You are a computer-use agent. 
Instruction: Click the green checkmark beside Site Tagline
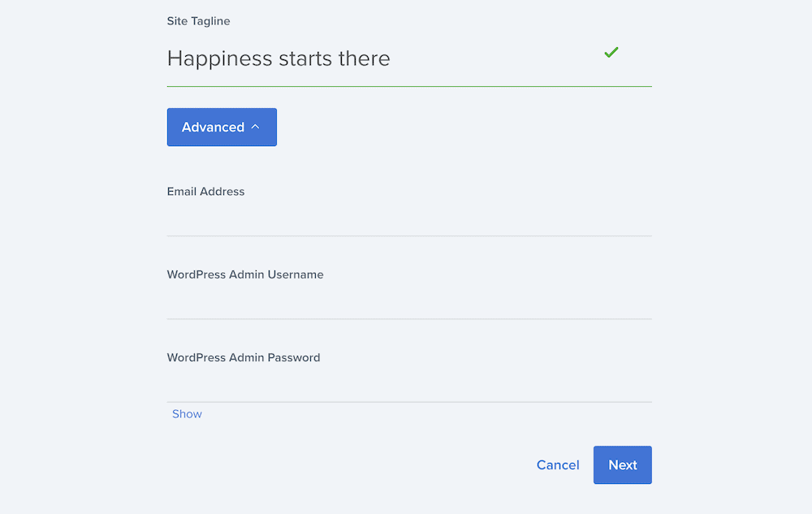[x=611, y=52]
